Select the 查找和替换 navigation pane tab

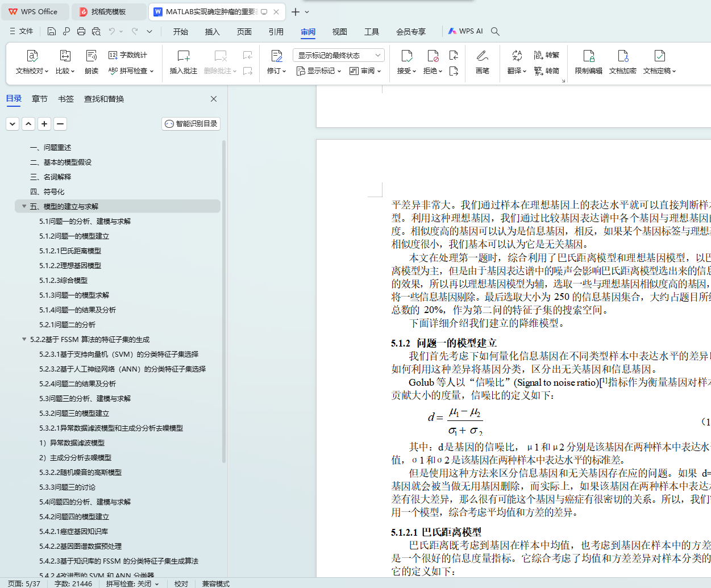[104, 99]
